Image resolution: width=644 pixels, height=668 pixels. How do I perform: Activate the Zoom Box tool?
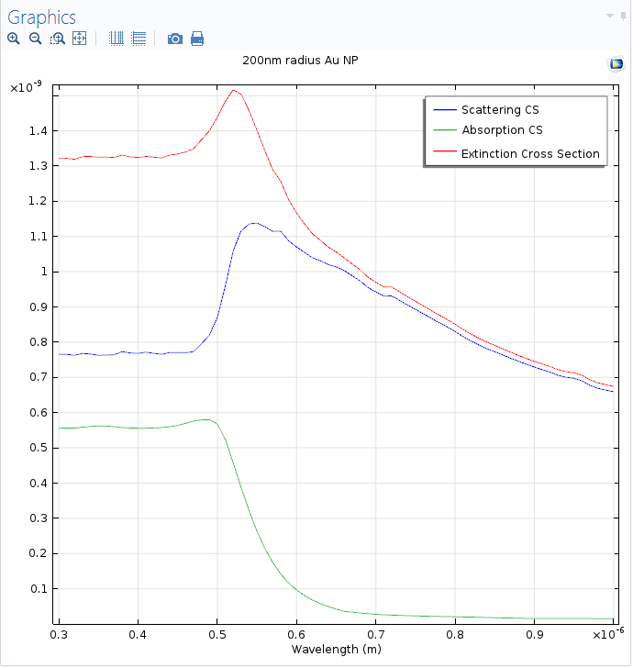tap(58, 39)
